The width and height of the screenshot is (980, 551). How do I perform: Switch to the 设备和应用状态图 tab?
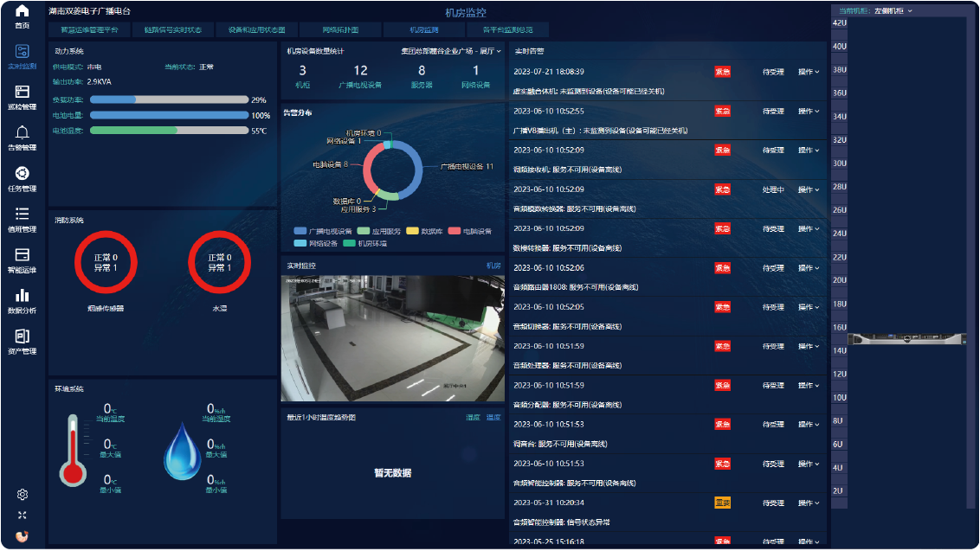click(256, 30)
